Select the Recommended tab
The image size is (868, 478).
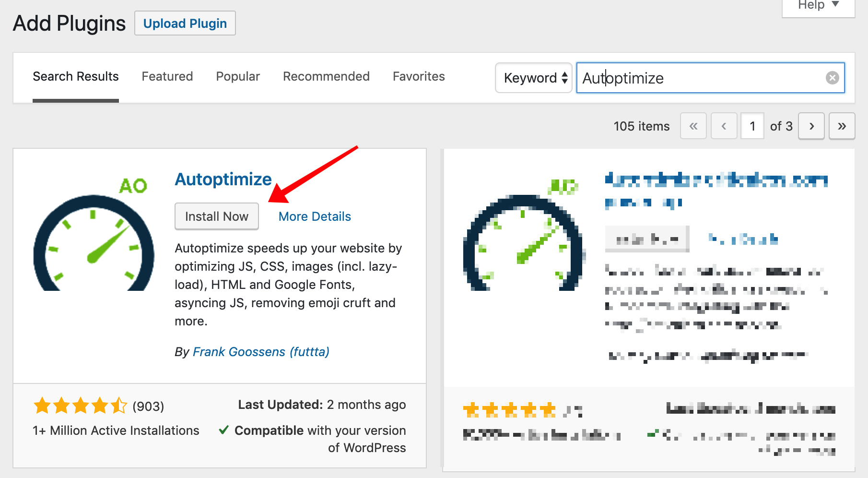[x=326, y=76]
